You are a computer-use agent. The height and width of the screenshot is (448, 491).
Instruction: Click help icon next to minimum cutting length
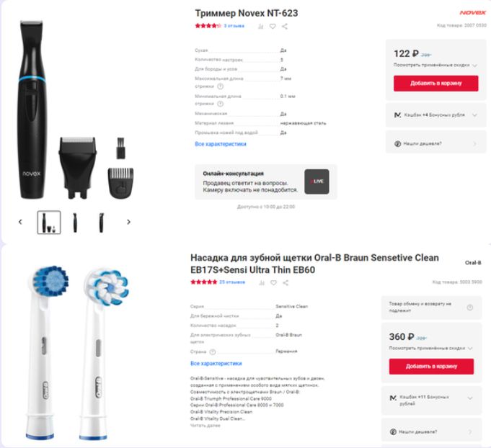tap(221, 104)
